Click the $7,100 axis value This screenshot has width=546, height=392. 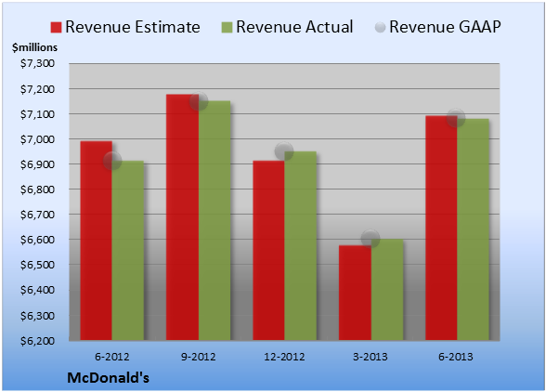click(x=37, y=114)
